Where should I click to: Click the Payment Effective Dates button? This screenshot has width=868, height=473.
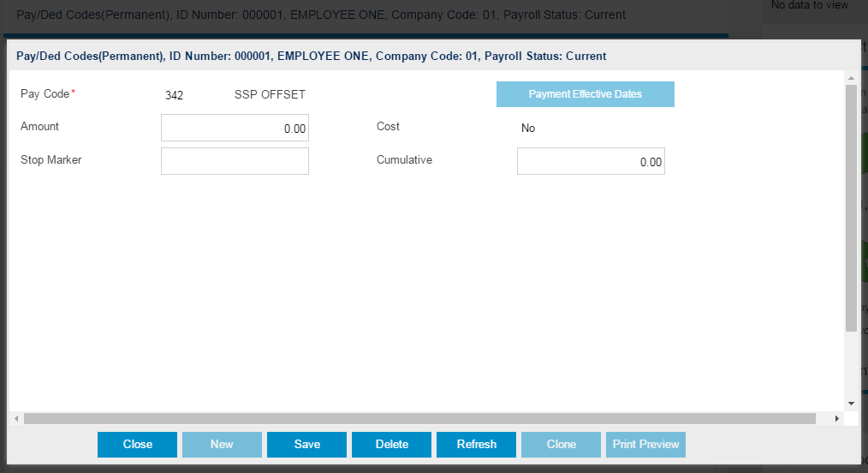click(585, 94)
